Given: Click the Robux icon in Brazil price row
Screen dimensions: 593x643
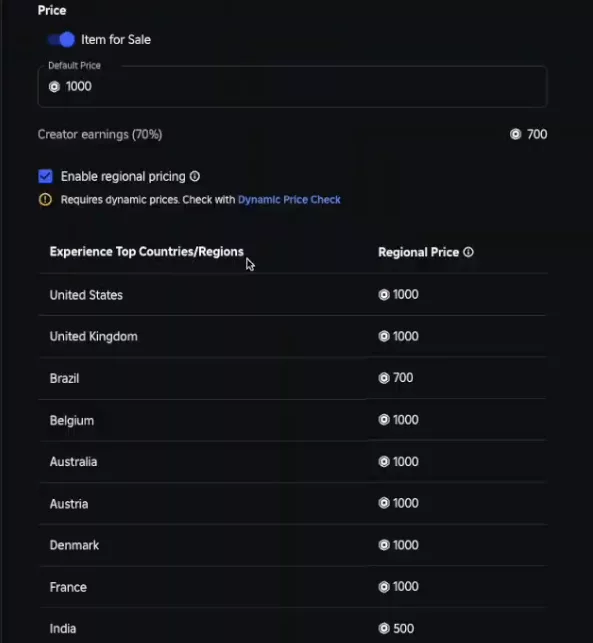Looking at the screenshot, I should point(384,378).
